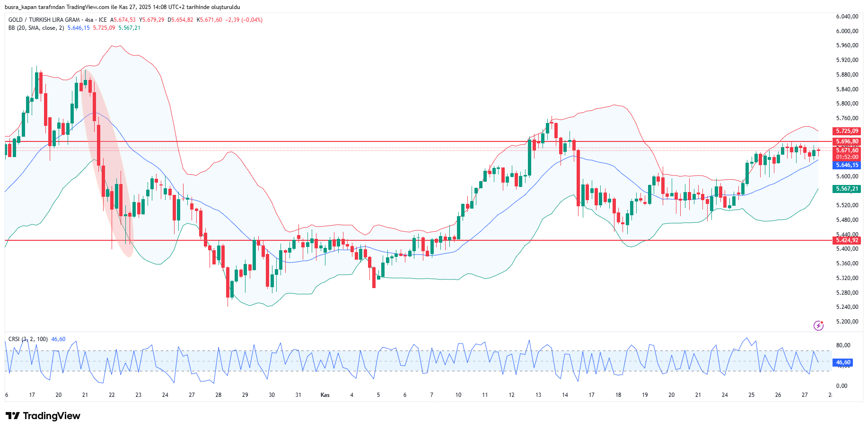
Task: Click the TradingView logo at bottom left
Action: tap(43, 416)
